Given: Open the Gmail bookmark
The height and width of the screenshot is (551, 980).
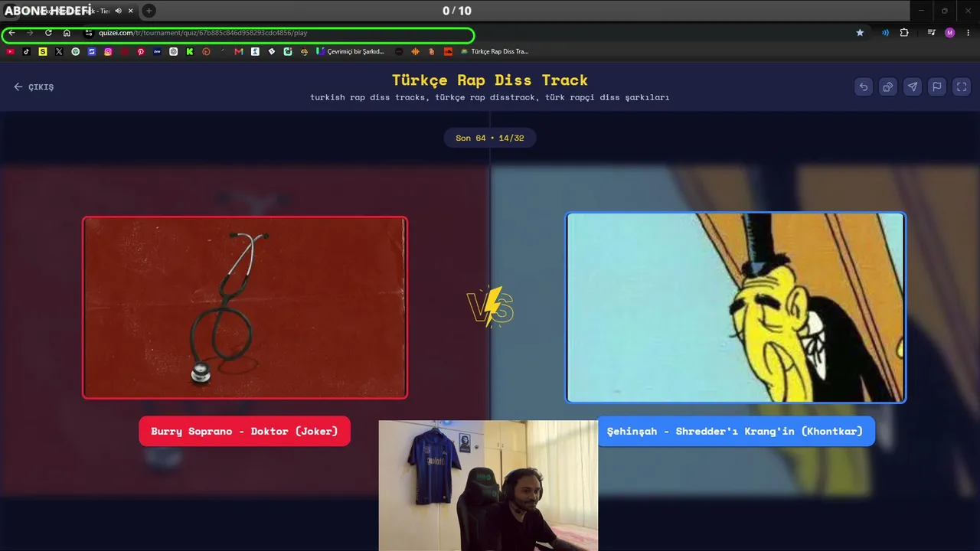Looking at the screenshot, I should click(x=239, y=51).
